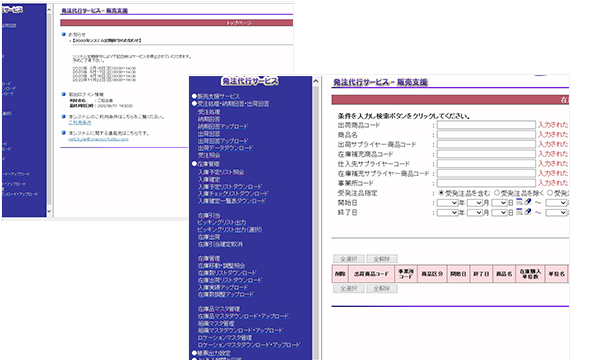The width and height of the screenshot is (600, 360).
Task: Focus the 在庫補充サプライヤー商品コード input field
Action: (x=486, y=173)
